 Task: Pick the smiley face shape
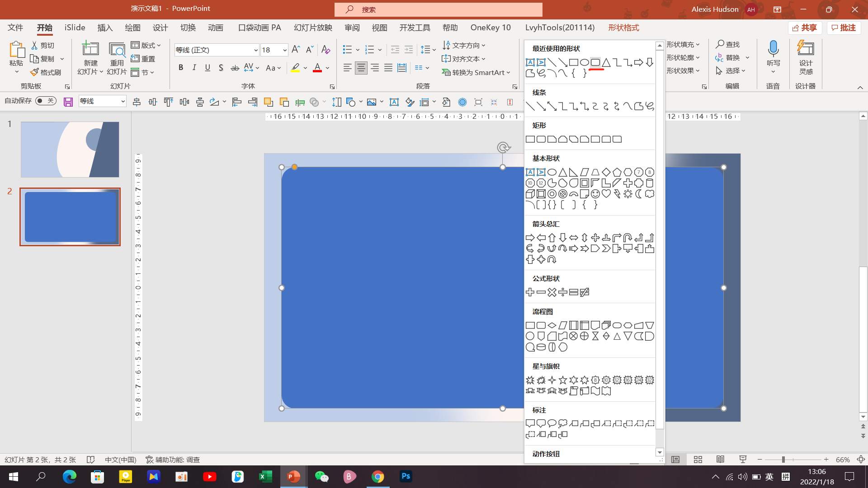(595, 194)
